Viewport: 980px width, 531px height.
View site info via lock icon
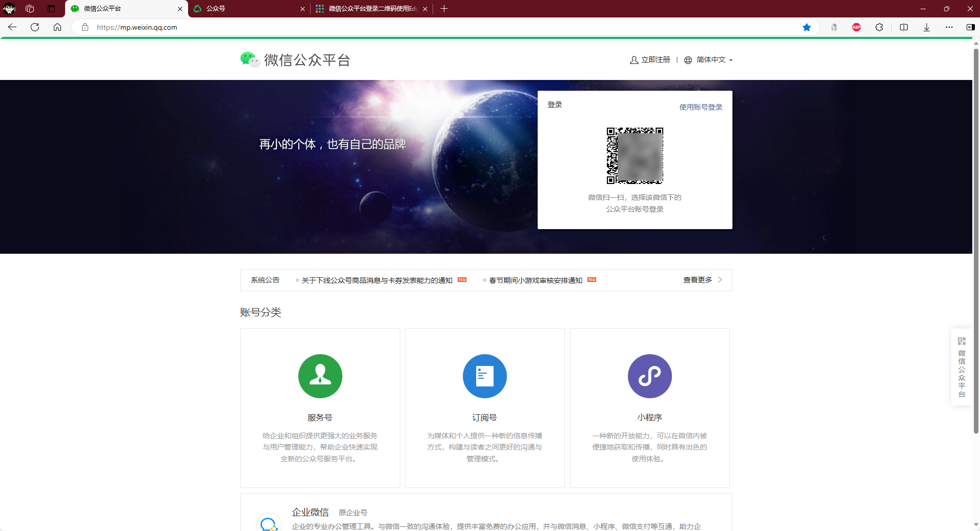tap(85, 27)
